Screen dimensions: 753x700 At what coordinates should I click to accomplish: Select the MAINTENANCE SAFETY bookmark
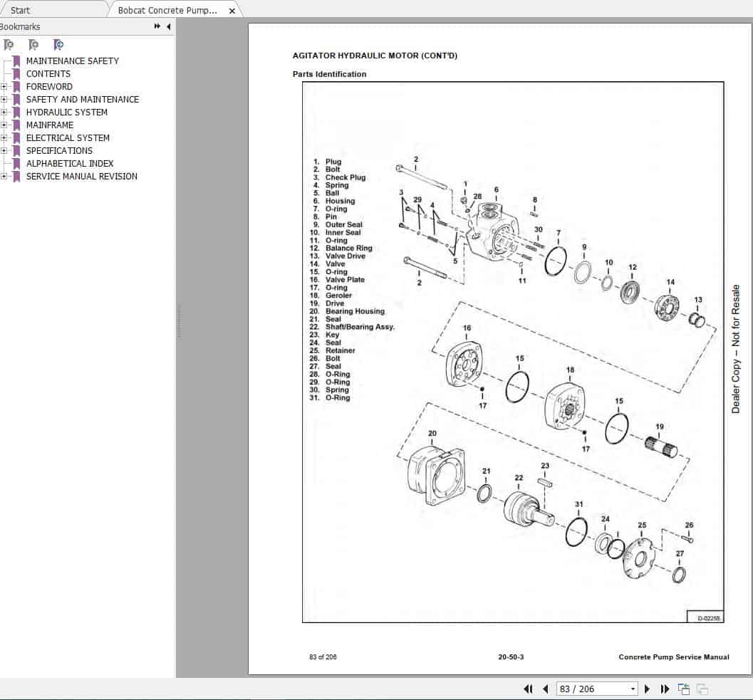click(73, 61)
